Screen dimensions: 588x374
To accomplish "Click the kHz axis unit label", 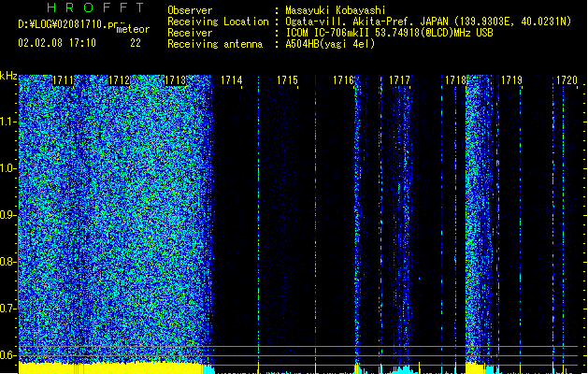I will click(8, 76).
